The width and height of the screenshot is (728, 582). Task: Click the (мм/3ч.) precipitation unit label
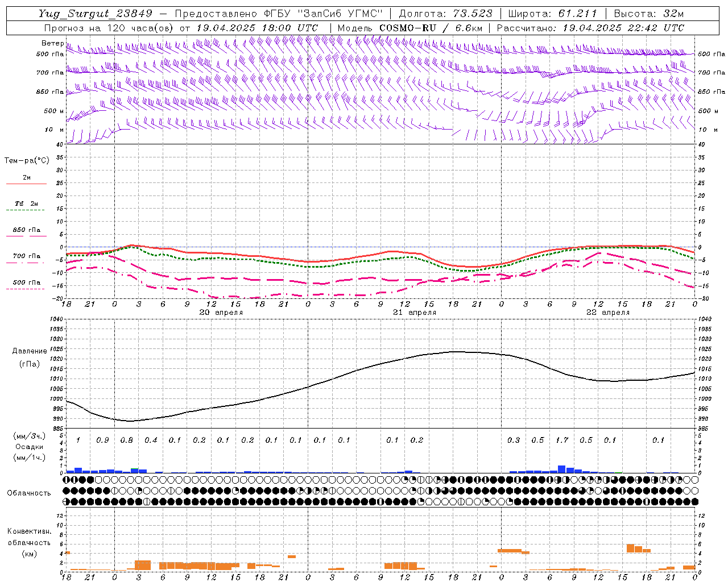point(30,436)
